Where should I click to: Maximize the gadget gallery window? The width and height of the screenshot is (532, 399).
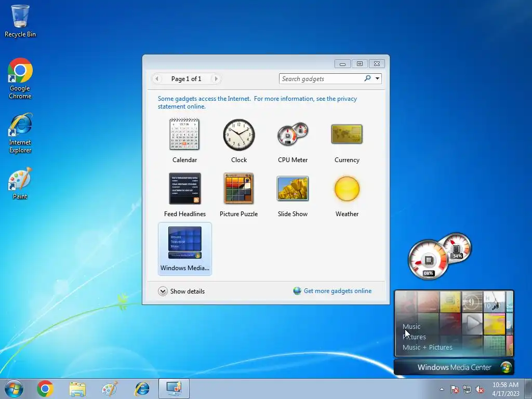360,64
